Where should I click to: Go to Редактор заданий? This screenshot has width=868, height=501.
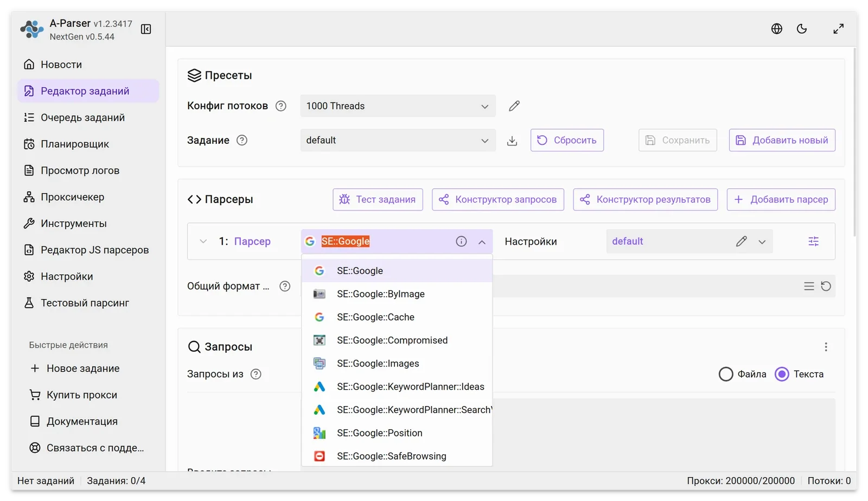pos(88,91)
